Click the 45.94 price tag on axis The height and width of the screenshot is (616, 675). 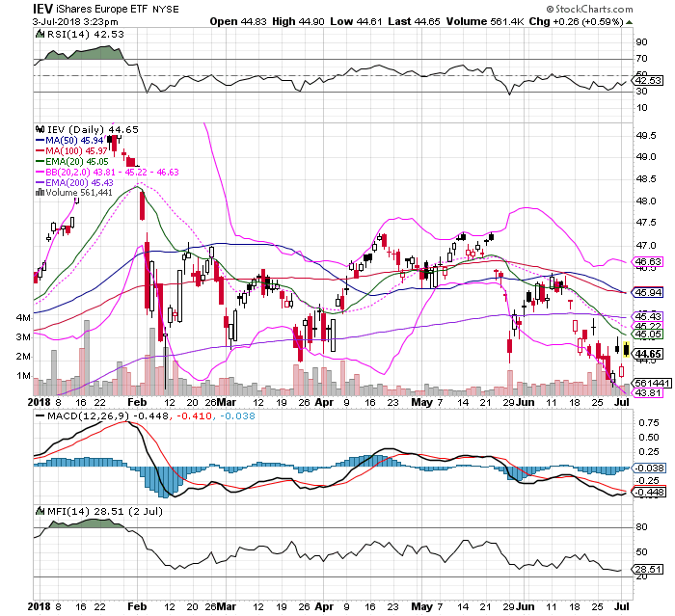(649, 292)
